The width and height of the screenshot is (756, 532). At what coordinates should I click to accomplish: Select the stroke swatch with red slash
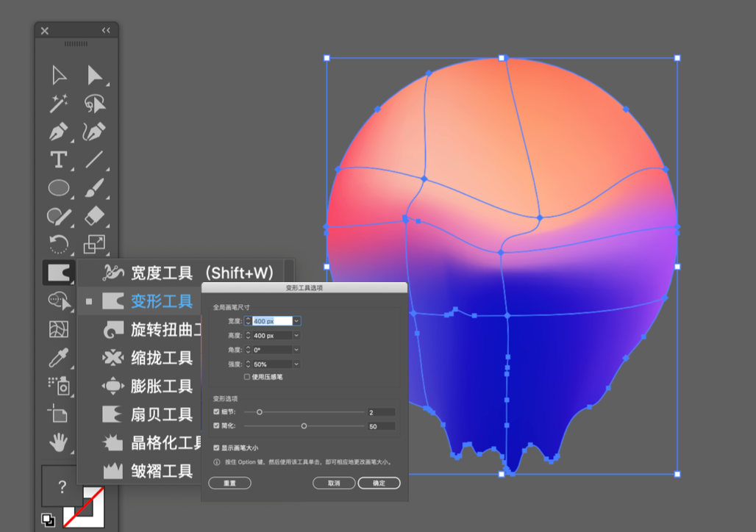pyautogui.click(x=84, y=507)
